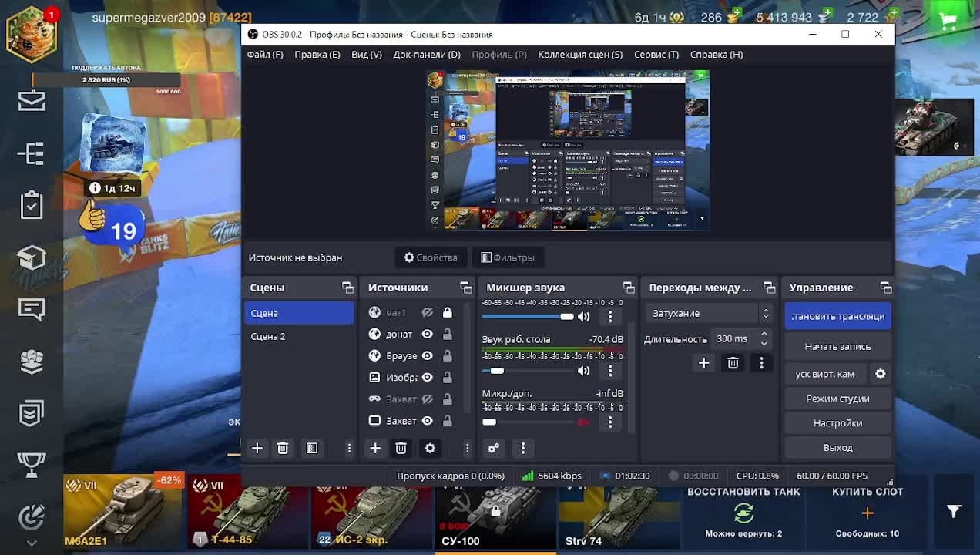Viewport: 980px width, 555px height.
Task: Open the trophy icon in the game sidebar
Action: click(x=32, y=465)
